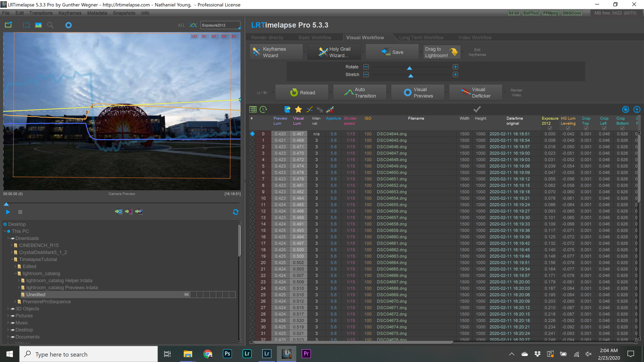Click the blue copy-columns circle icon
This screenshot has width=644, height=362.
point(626,109)
